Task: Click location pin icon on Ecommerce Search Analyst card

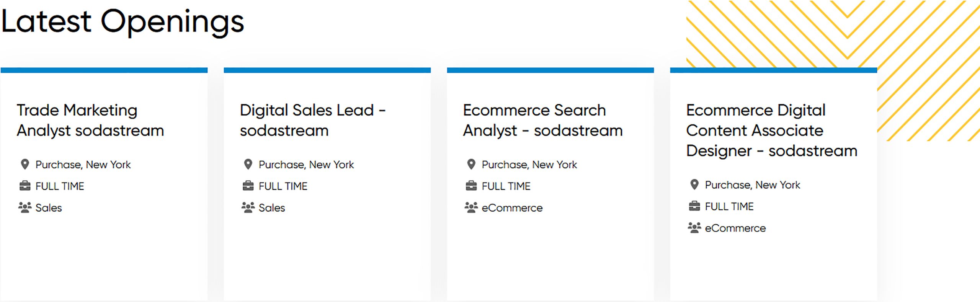Action: point(471,164)
